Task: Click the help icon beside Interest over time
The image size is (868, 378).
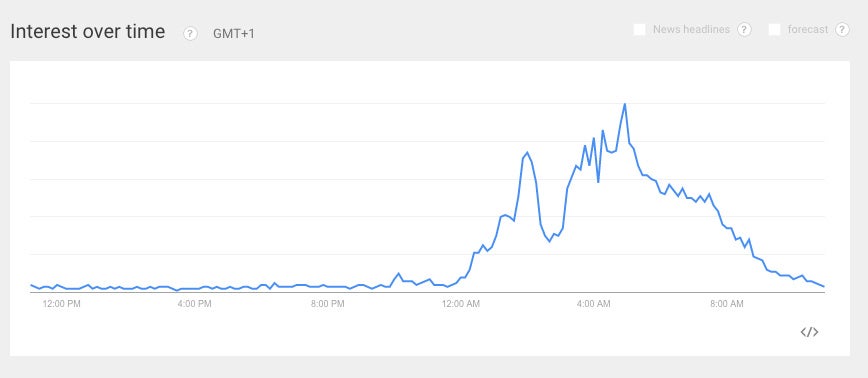Action: [x=190, y=34]
